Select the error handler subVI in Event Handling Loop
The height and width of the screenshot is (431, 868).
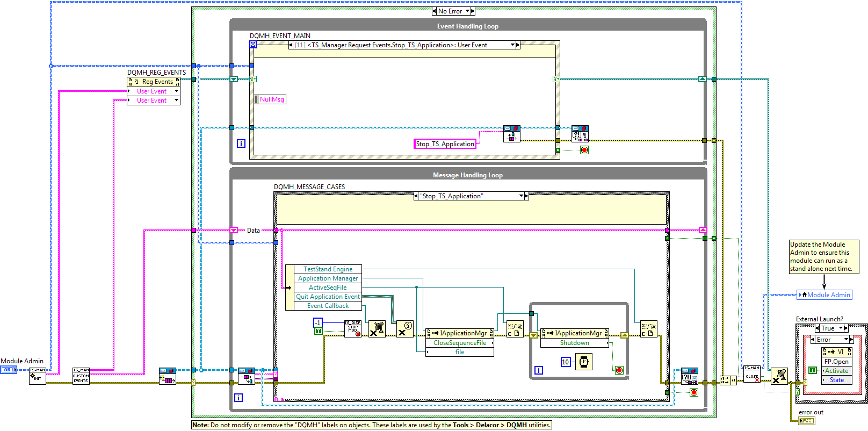click(x=580, y=134)
